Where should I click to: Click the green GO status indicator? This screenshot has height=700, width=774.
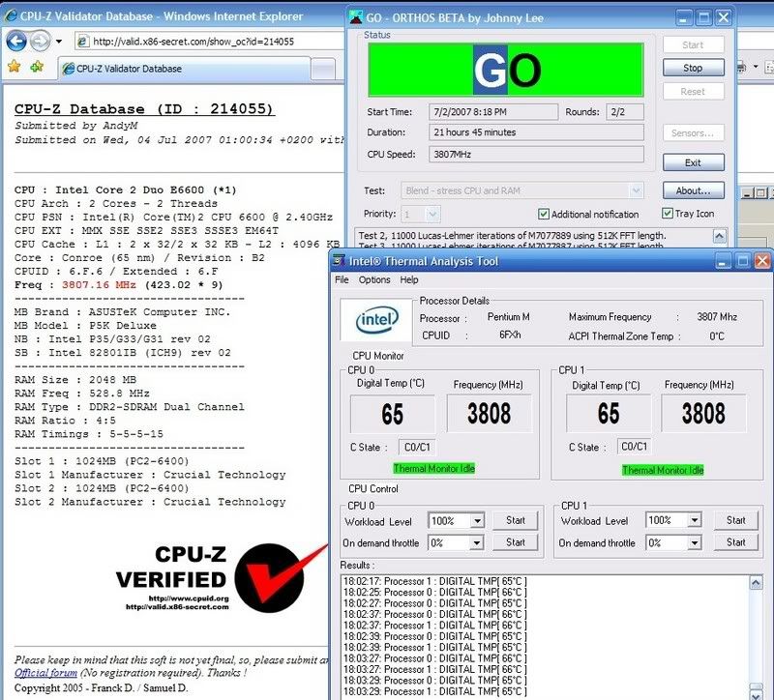click(506, 70)
